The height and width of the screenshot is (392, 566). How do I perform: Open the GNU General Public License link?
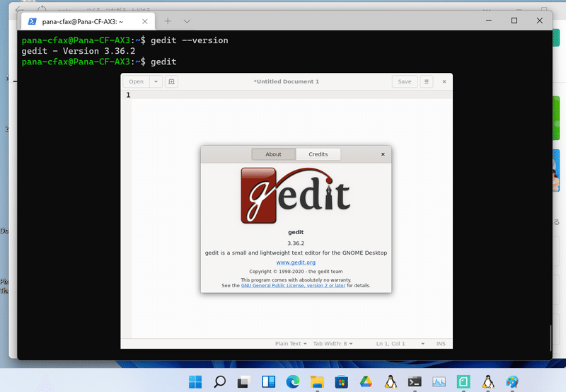click(293, 286)
